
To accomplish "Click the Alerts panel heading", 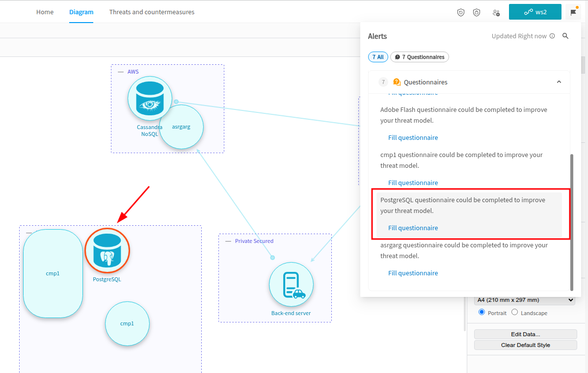I will 377,36.
